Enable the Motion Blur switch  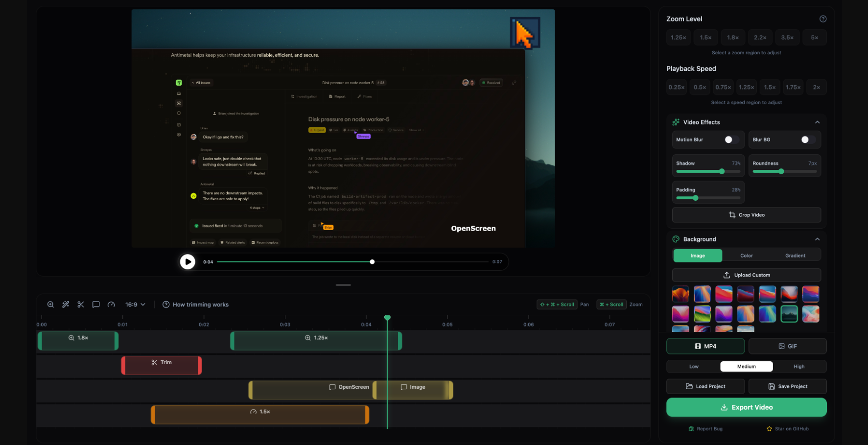731,140
